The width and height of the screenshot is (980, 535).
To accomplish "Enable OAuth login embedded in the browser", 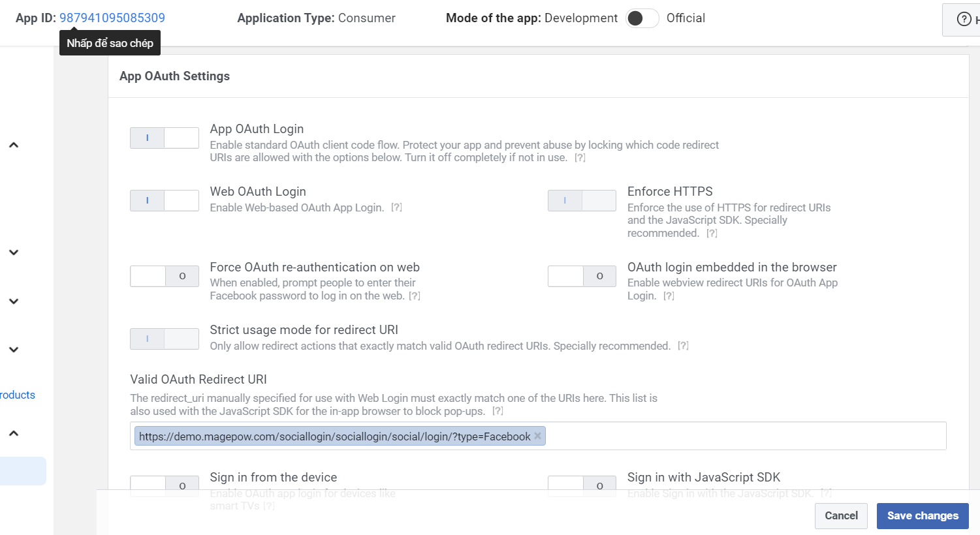I will click(x=582, y=276).
